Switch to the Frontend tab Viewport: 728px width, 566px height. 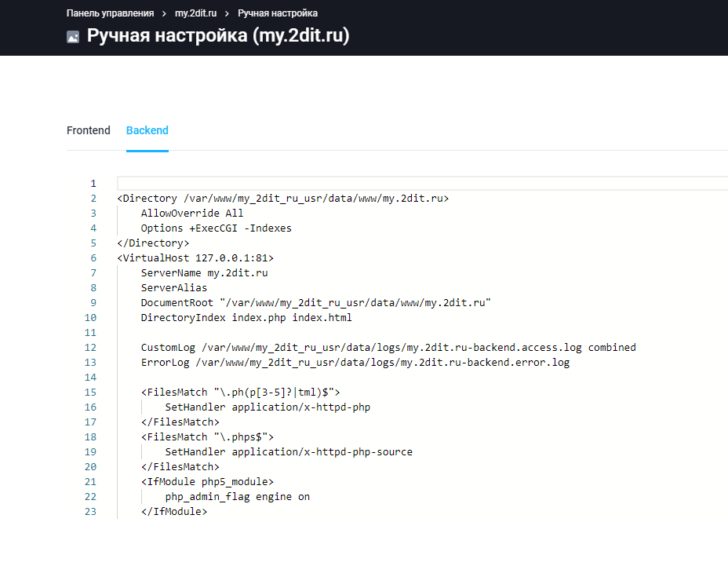point(89,130)
